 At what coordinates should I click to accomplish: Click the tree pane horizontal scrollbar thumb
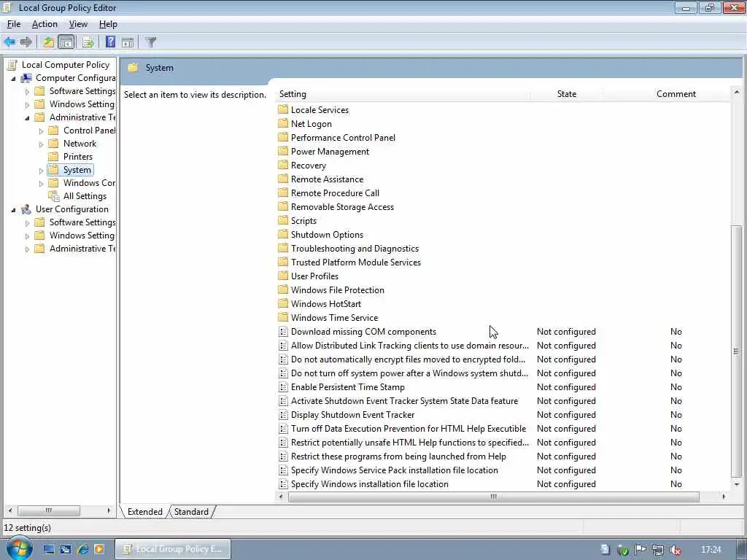(x=49, y=510)
